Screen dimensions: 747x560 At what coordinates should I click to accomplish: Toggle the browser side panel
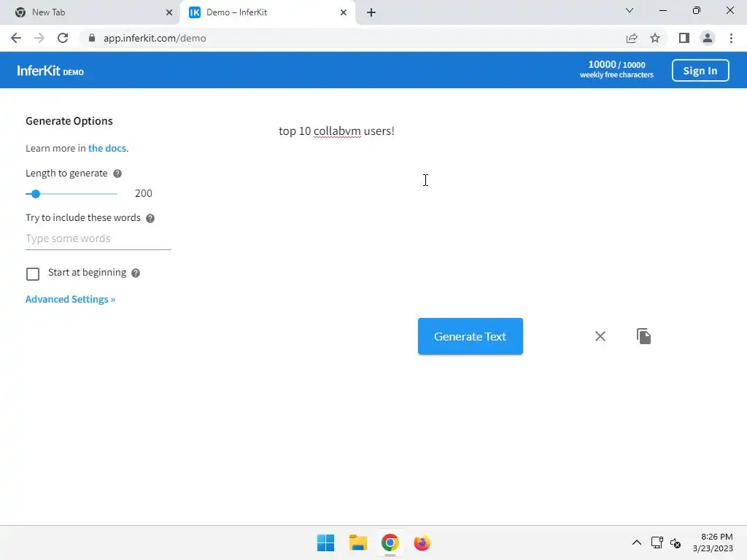coord(684,38)
